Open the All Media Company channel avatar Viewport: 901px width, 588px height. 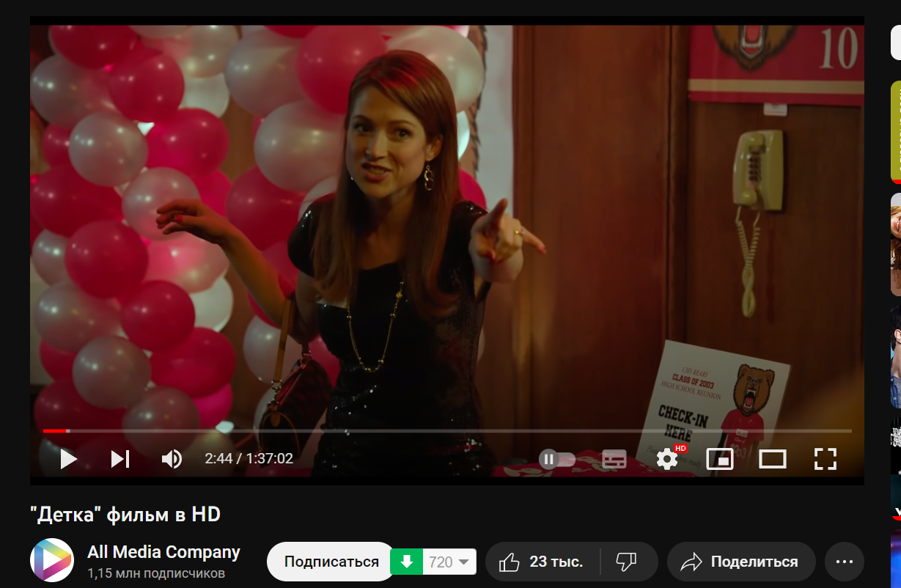point(52,560)
